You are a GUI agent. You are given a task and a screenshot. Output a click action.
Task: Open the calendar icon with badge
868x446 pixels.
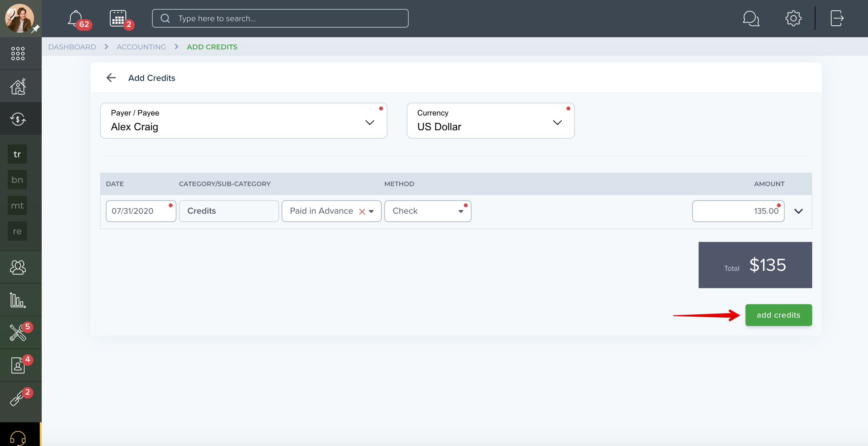pos(118,18)
